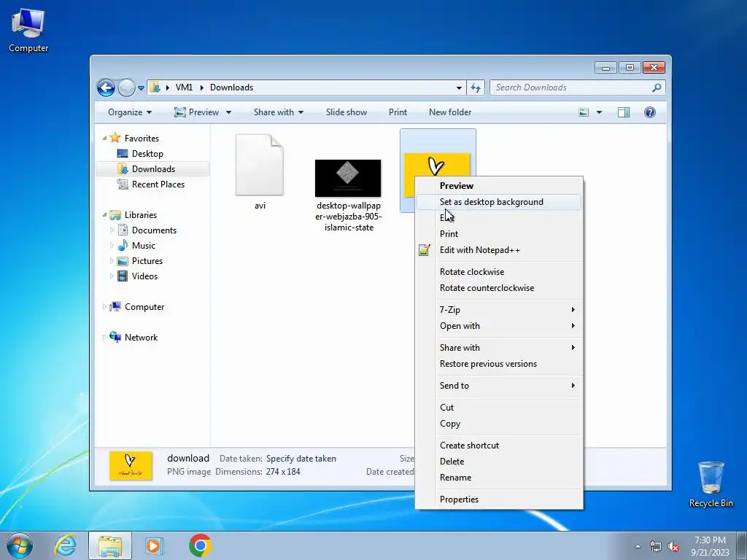Click the muted volume tray icon
This screenshot has width=747, height=560.
coord(673,547)
